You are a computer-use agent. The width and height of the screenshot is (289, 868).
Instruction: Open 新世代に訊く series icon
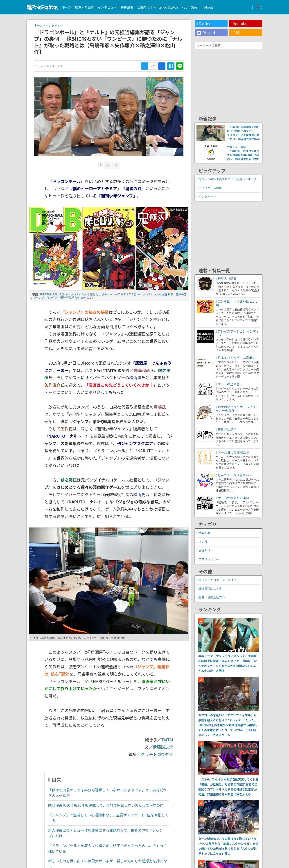pyautogui.click(x=205, y=434)
